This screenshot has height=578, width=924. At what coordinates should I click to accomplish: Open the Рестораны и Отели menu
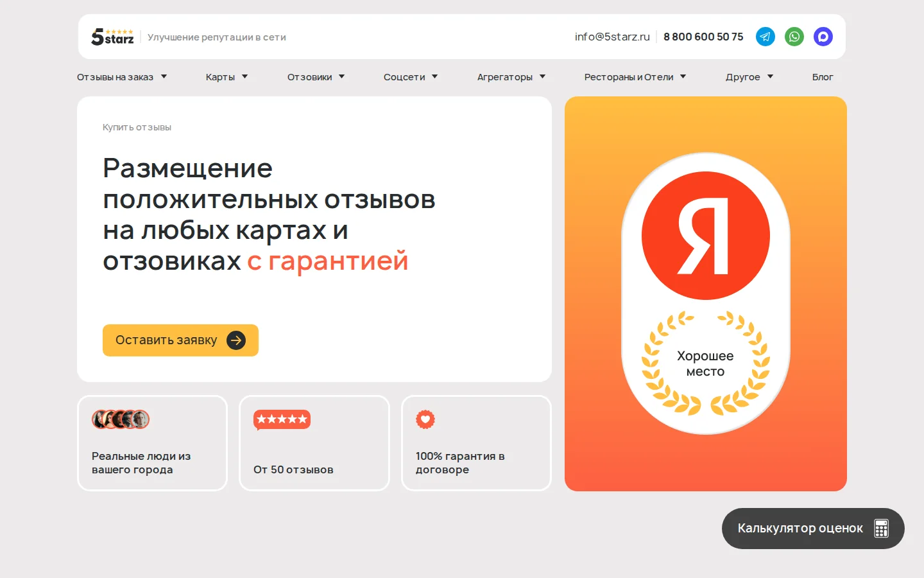tap(629, 77)
